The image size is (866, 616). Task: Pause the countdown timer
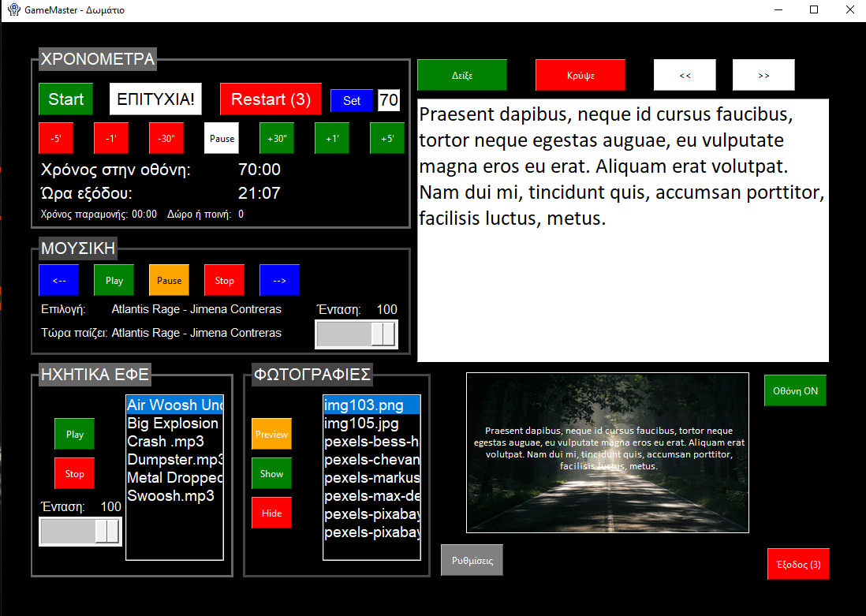point(222,138)
